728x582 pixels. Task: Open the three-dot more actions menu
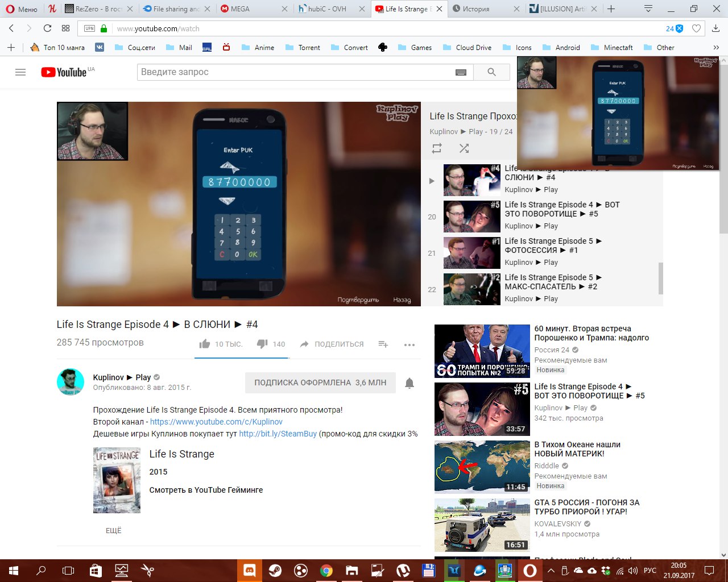pos(409,344)
